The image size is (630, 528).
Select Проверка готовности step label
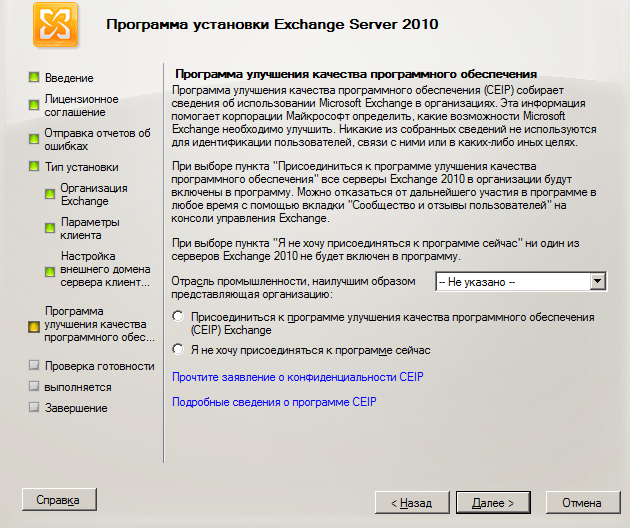tap(99, 366)
